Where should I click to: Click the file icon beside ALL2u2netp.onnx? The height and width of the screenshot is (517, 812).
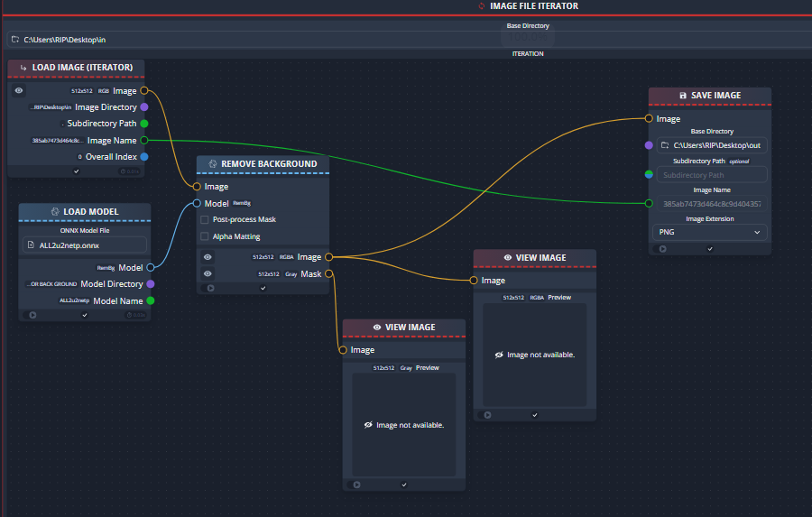(x=31, y=245)
